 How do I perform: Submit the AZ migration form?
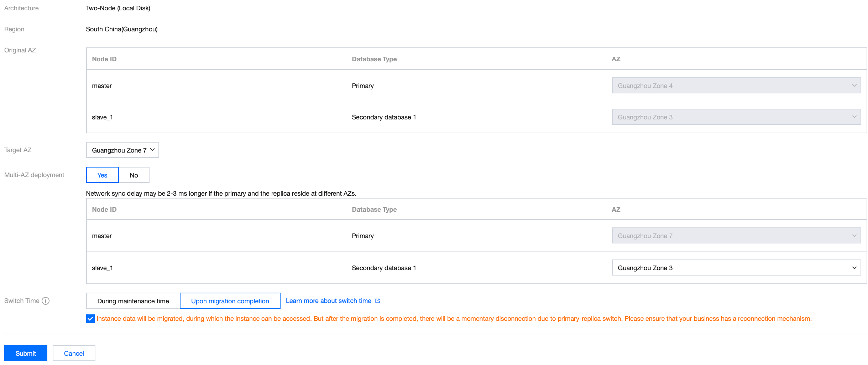26,353
